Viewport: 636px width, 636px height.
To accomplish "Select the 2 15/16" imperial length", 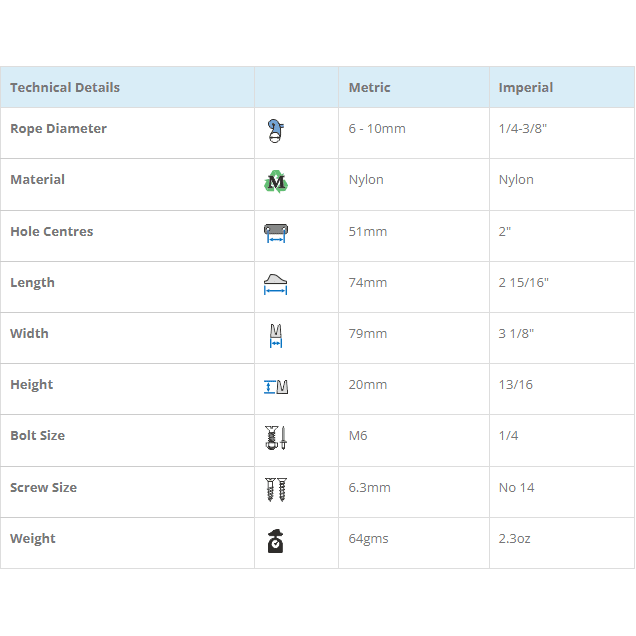I will 523,283.
